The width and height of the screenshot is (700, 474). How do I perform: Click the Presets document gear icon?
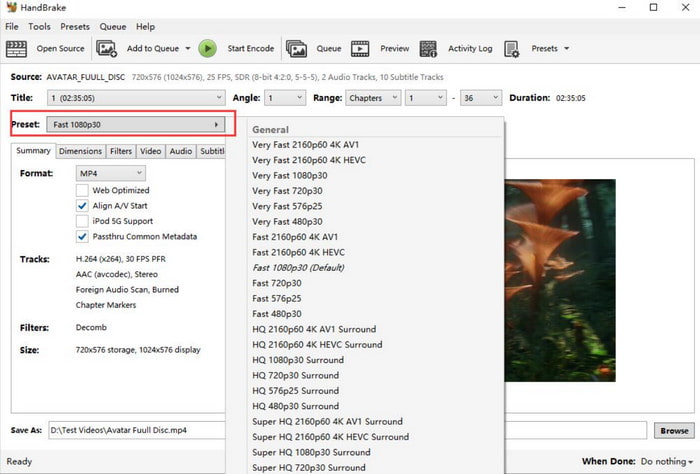point(512,49)
